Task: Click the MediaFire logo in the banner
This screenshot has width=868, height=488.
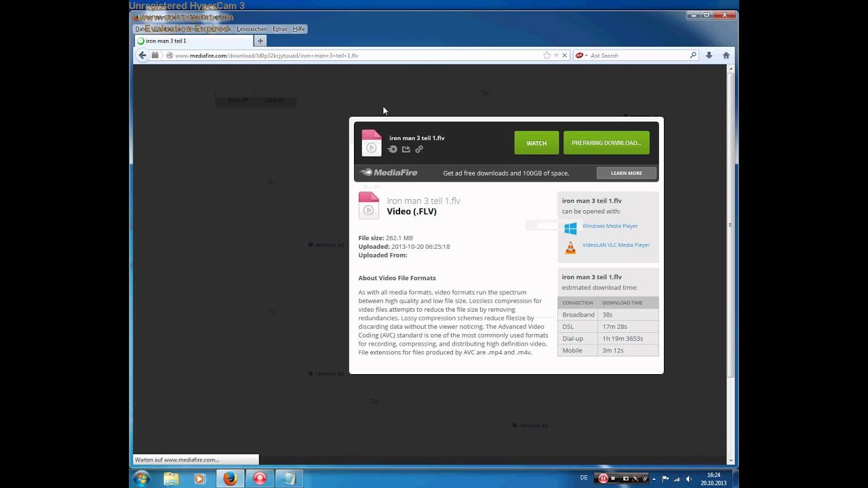Action: pyautogui.click(x=389, y=173)
